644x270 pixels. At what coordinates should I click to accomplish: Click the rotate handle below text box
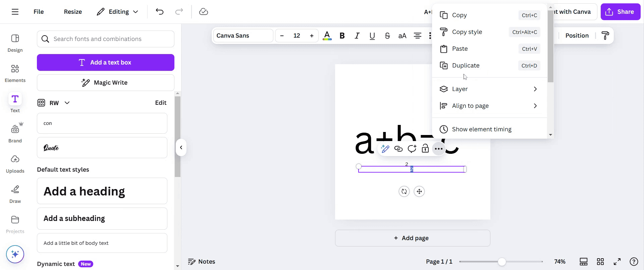coord(404,191)
